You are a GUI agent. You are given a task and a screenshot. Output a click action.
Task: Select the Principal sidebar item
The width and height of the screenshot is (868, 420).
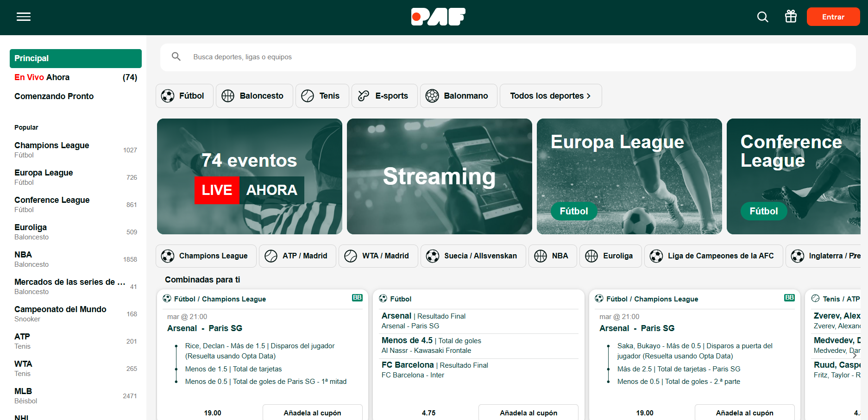point(75,58)
